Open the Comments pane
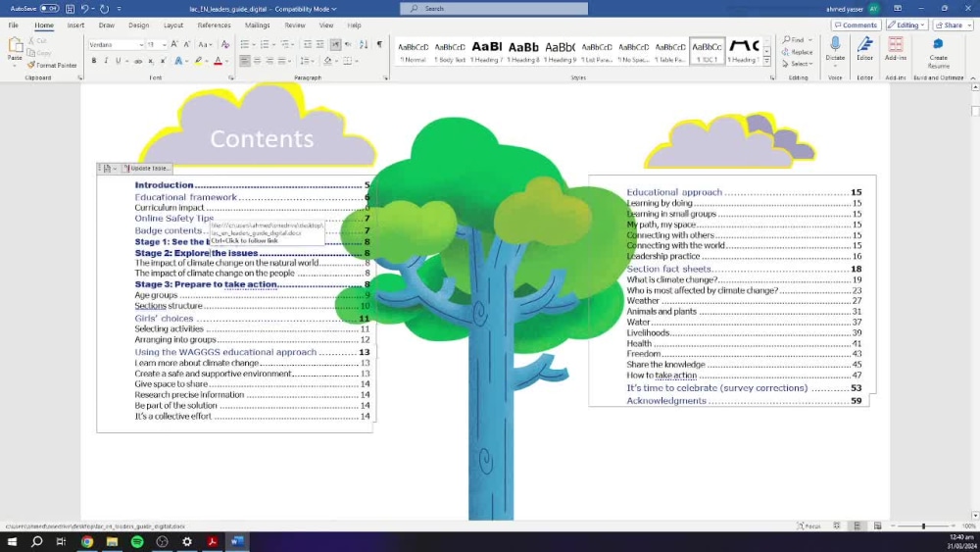980x552 pixels. (x=856, y=25)
